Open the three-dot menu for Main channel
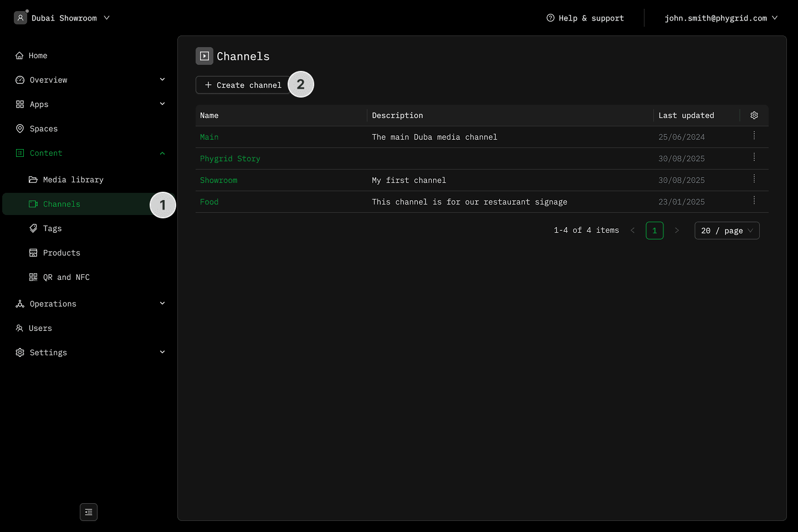The width and height of the screenshot is (798, 532). pyautogui.click(x=754, y=136)
